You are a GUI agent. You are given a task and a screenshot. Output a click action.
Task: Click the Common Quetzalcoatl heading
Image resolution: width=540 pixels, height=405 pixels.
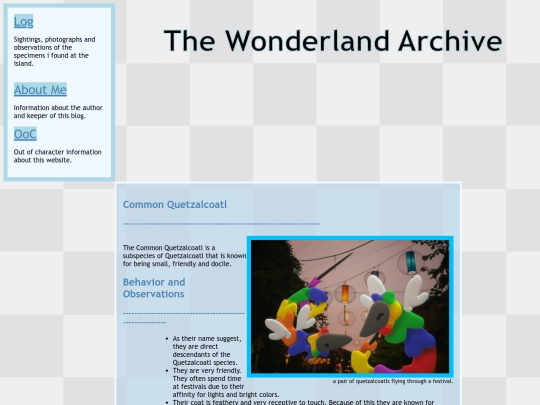pos(175,205)
